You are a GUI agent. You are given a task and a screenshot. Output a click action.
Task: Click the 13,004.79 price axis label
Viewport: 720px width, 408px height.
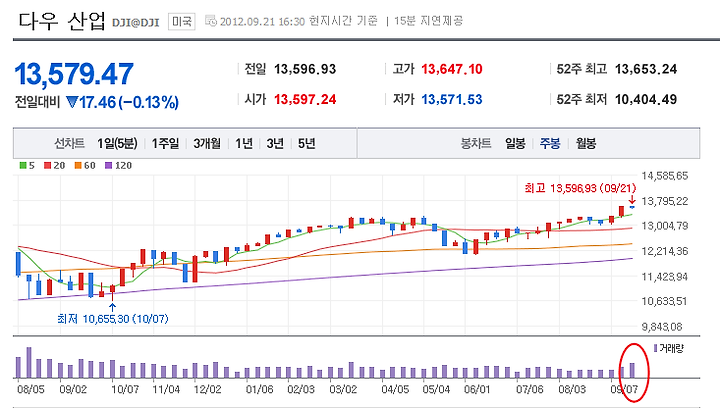(664, 226)
